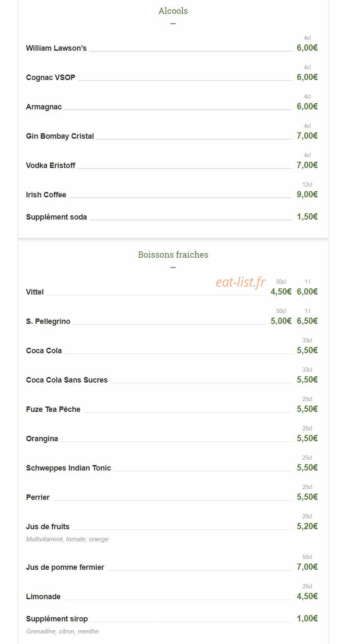This screenshot has height=644, width=342.
Task: Click the eat-list.fr watermark link
Action: (x=241, y=282)
